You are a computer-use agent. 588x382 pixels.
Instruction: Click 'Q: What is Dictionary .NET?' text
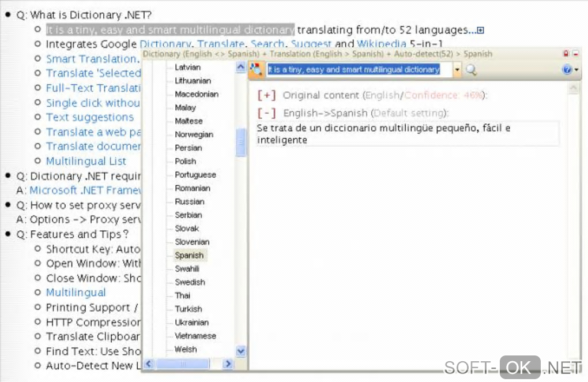coord(84,15)
